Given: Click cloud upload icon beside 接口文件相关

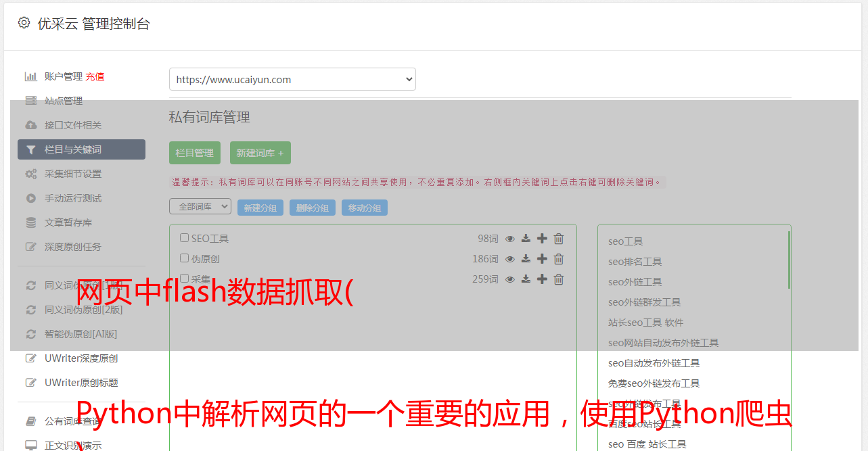Looking at the screenshot, I should click(31, 125).
